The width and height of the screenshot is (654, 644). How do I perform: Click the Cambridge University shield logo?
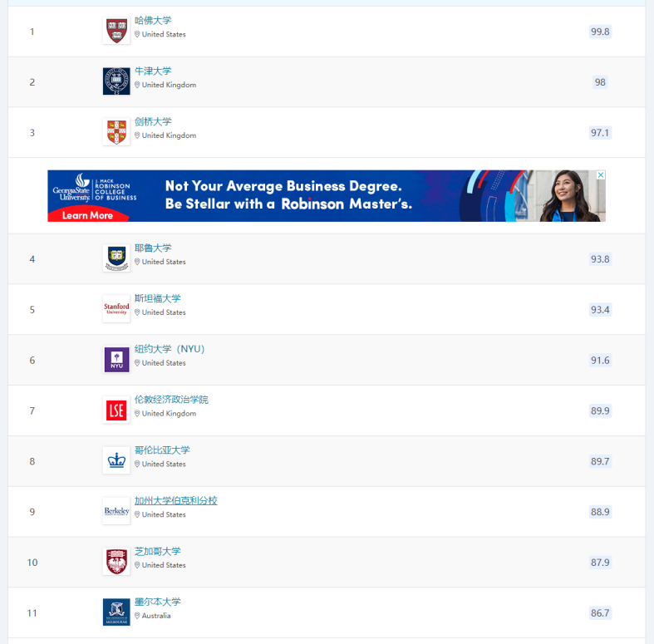tap(116, 132)
